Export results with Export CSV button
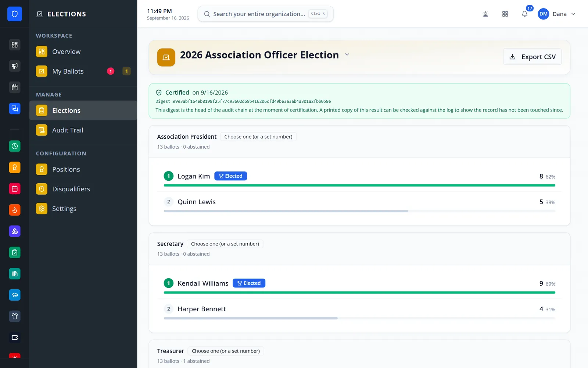 point(533,57)
